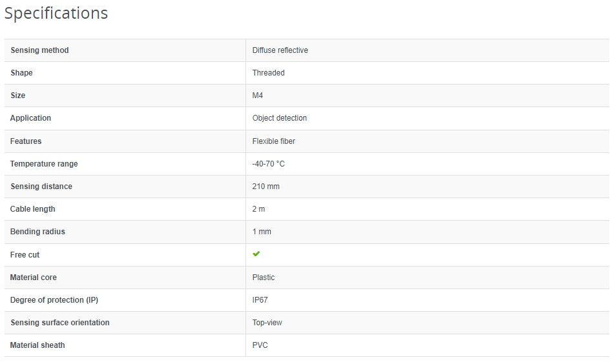Click the Top-view orientation value
This screenshot has height=364, width=615.
click(x=267, y=323)
